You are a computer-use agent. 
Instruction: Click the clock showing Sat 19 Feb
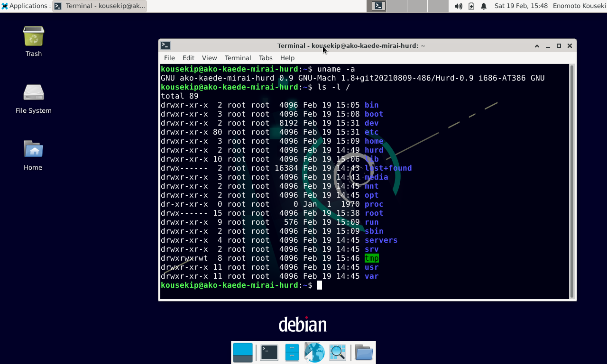point(522,6)
